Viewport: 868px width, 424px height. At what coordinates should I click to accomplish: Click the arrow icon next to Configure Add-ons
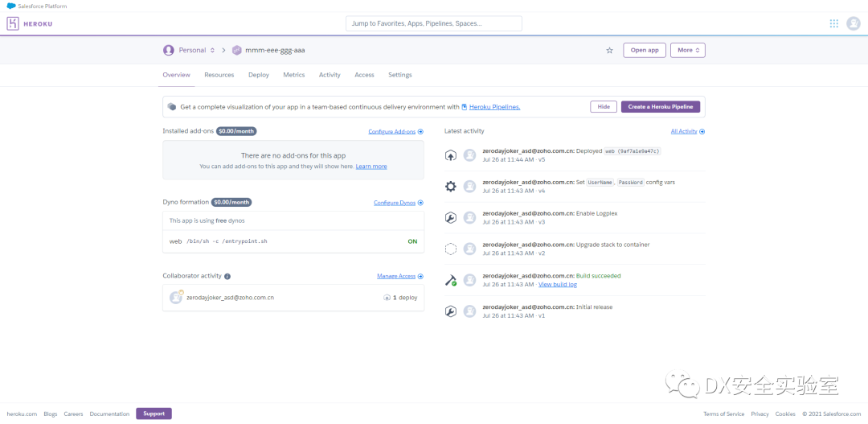point(420,132)
